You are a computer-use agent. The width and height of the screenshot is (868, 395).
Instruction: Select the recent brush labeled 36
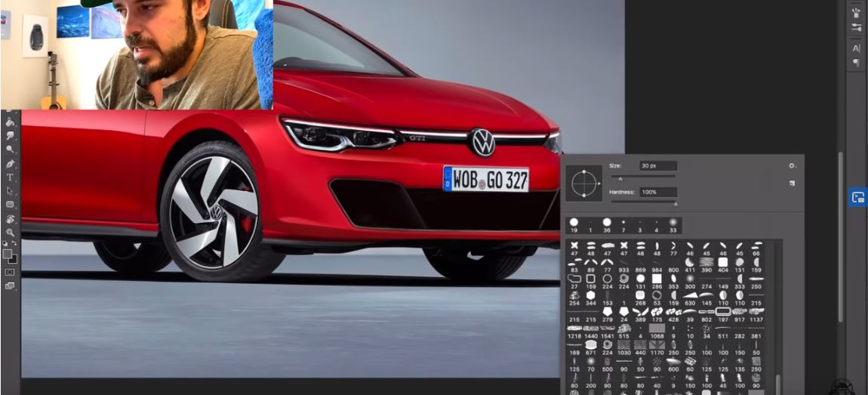point(607,222)
